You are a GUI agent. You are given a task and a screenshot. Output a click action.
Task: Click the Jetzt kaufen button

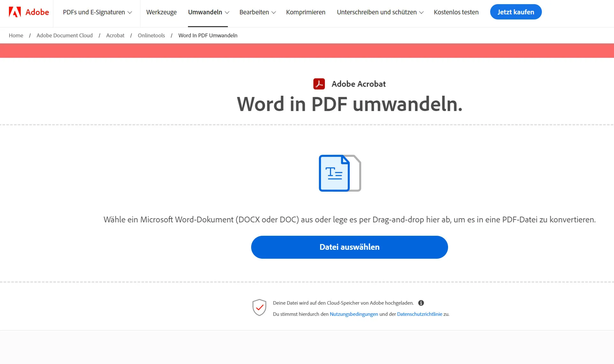[516, 12]
